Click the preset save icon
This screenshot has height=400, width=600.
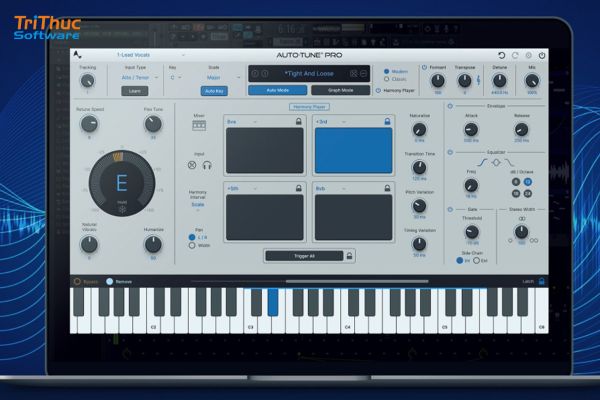point(354,73)
